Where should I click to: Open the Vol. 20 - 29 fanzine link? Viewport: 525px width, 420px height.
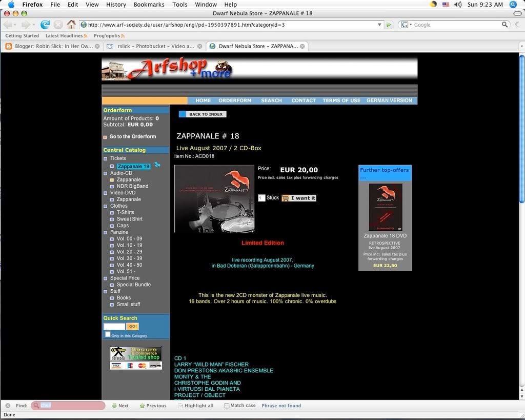point(129,252)
